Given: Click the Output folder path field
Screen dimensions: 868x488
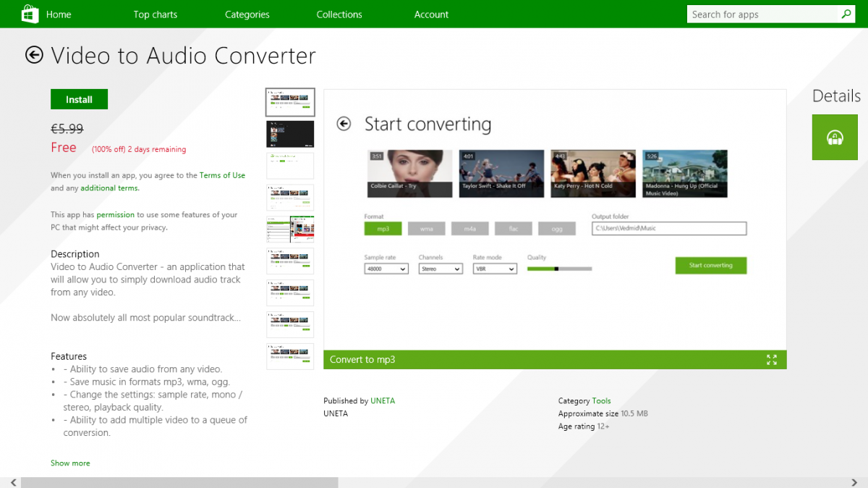Looking at the screenshot, I should (x=669, y=228).
